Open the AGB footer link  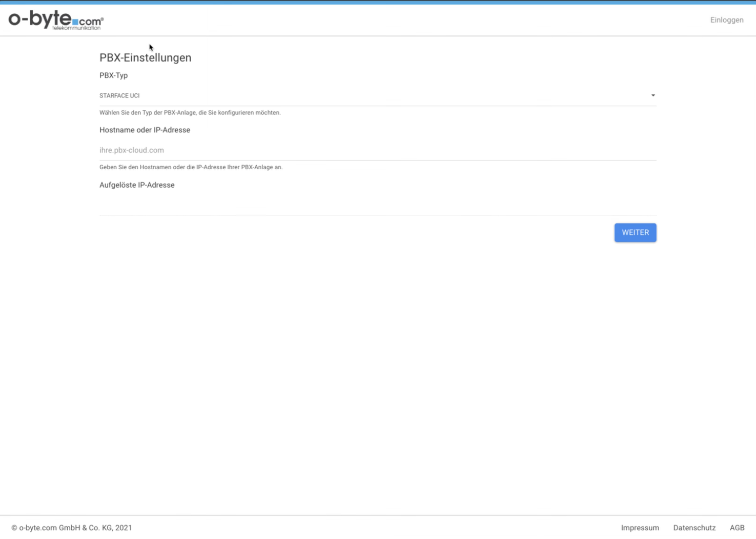pyautogui.click(x=737, y=528)
